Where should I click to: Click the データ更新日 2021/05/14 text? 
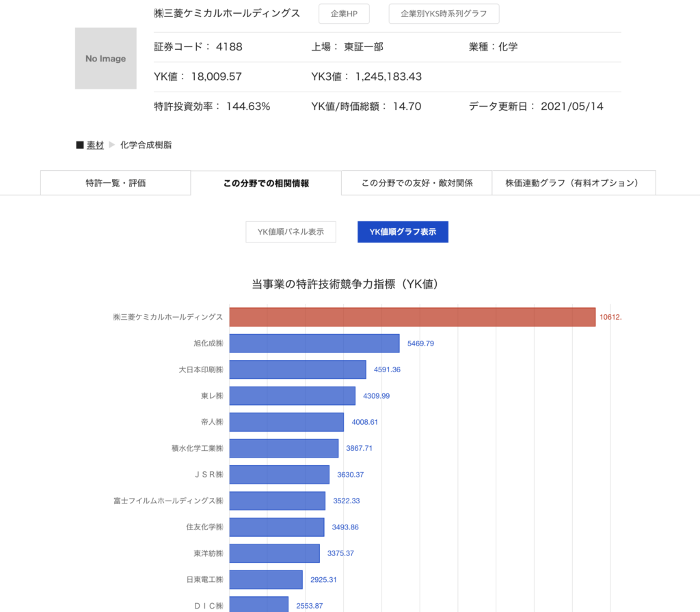(x=536, y=107)
